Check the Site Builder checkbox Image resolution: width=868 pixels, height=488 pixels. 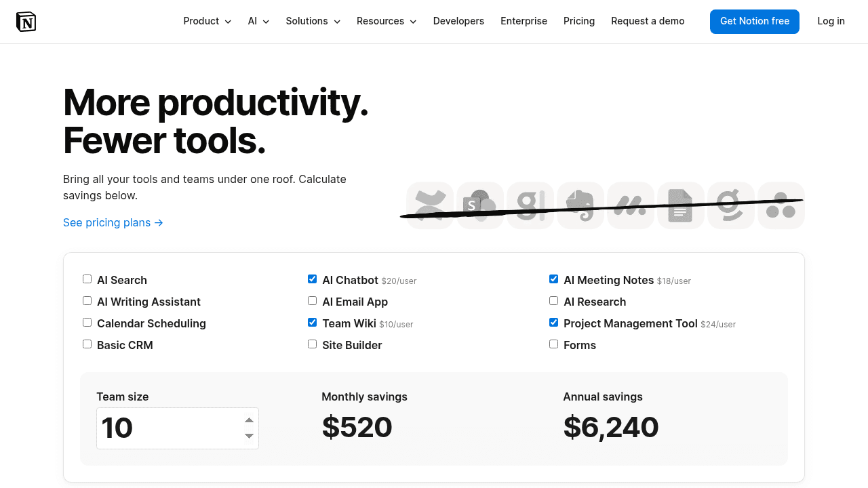click(x=312, y=344)
